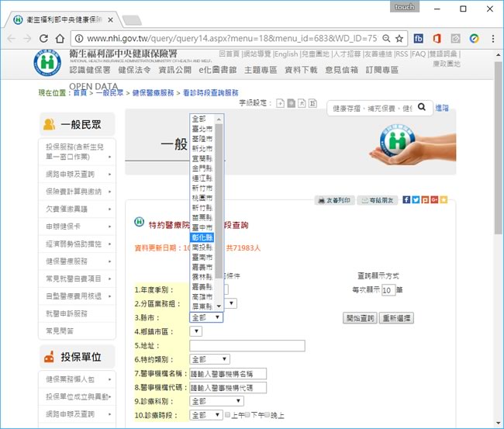Click the Twitter share icon
The image size is (504, 429).
[416, 200]
